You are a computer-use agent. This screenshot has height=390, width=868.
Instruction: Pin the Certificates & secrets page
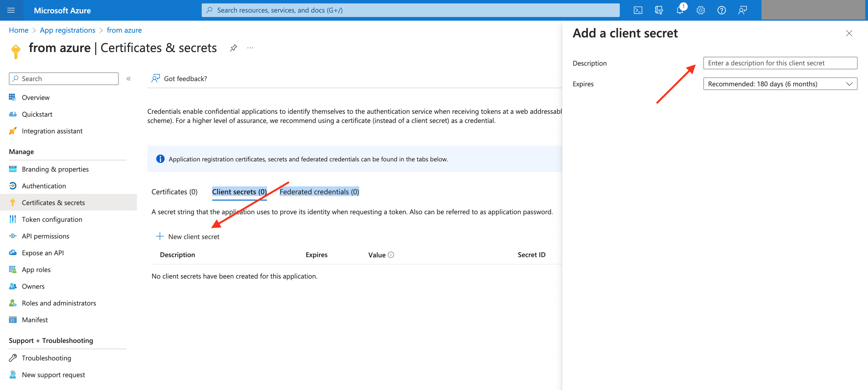233,48
